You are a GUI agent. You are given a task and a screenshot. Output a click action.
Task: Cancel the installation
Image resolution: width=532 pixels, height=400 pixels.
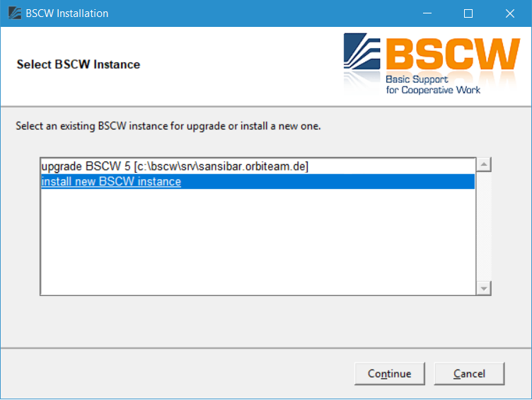[469, 374]
